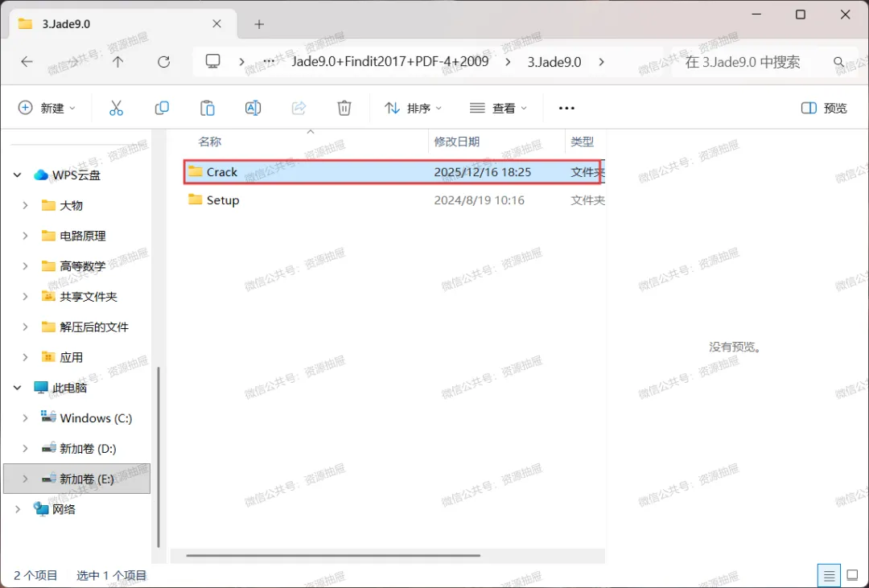Image resolution: width=869 pixels, height=588 pixels.
Task: Open the 排序 (Sort) dropdown
Action: pyautogui.click(x=414, y=108)
